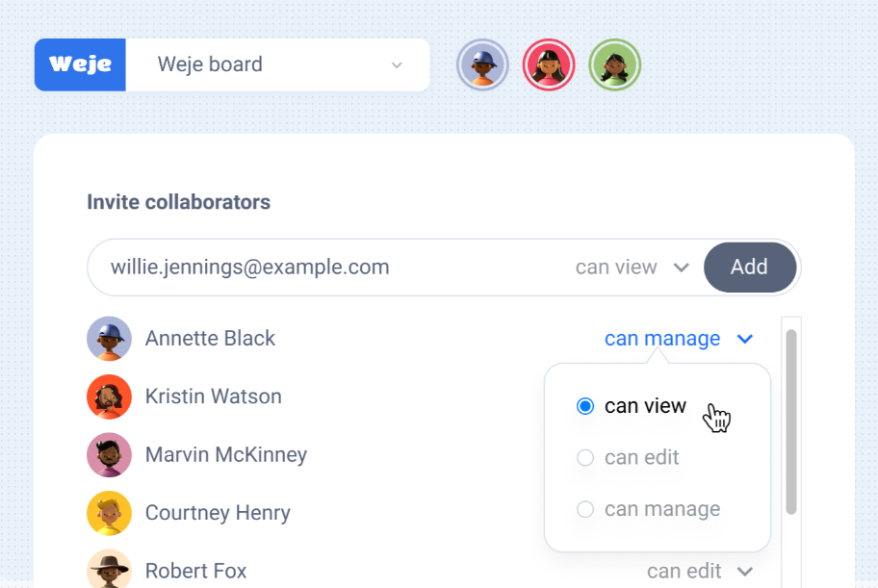Click the collaborators list scrollbar

coord(791,422)
